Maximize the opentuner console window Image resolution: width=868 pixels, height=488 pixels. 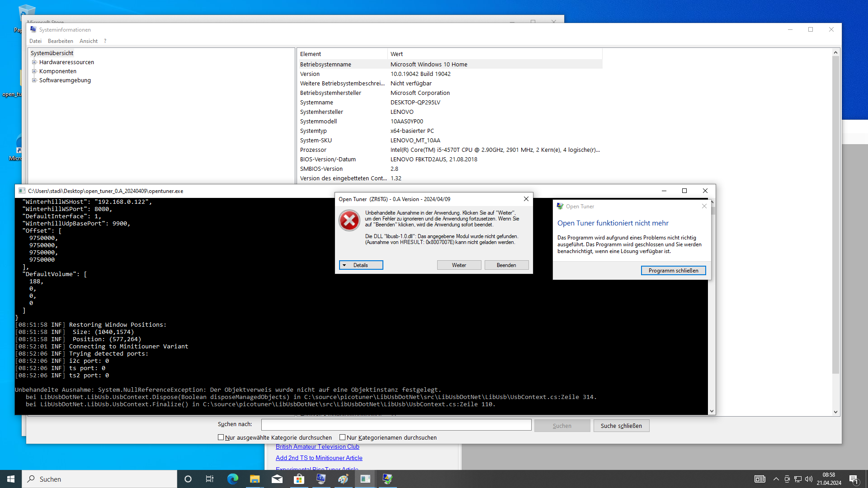click(684, 191)
